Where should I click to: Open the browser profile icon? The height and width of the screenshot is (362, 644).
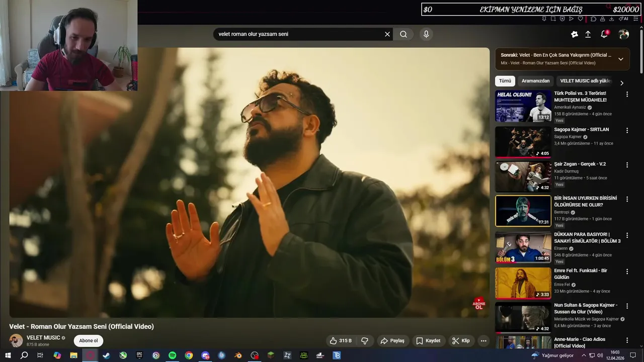click(602, 19)
